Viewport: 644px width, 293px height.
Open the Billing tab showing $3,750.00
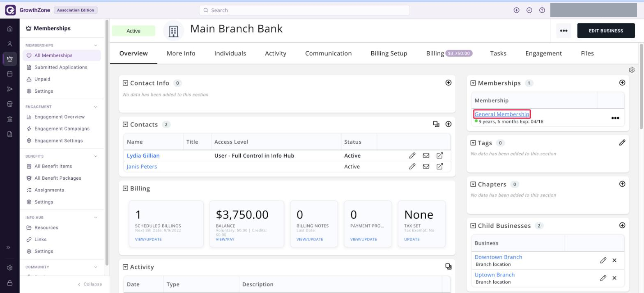[x=449, y=53]
